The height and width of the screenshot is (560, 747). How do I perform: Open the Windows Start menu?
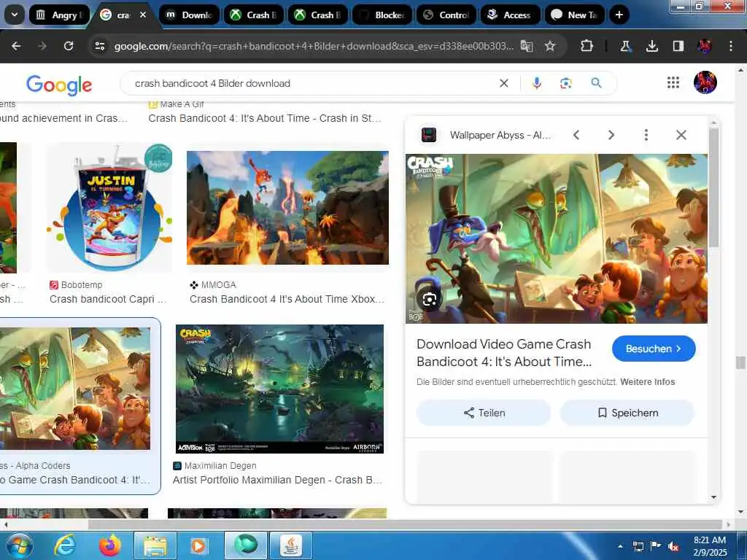pos(20,545)
